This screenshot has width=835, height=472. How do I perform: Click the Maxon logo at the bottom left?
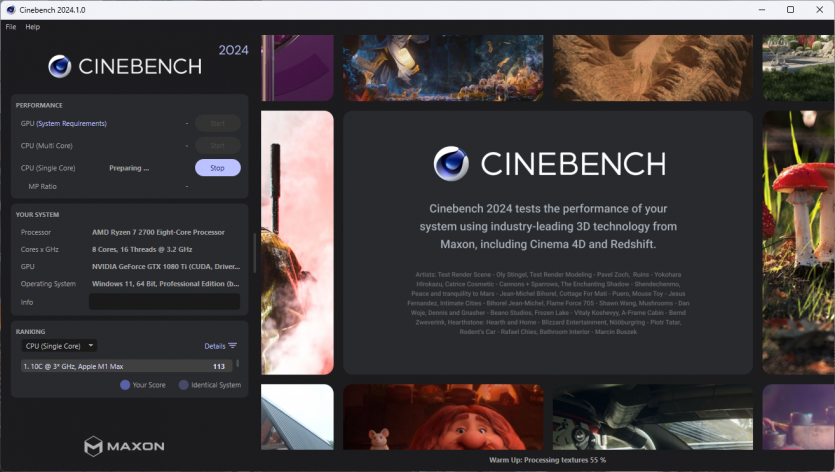93,446
